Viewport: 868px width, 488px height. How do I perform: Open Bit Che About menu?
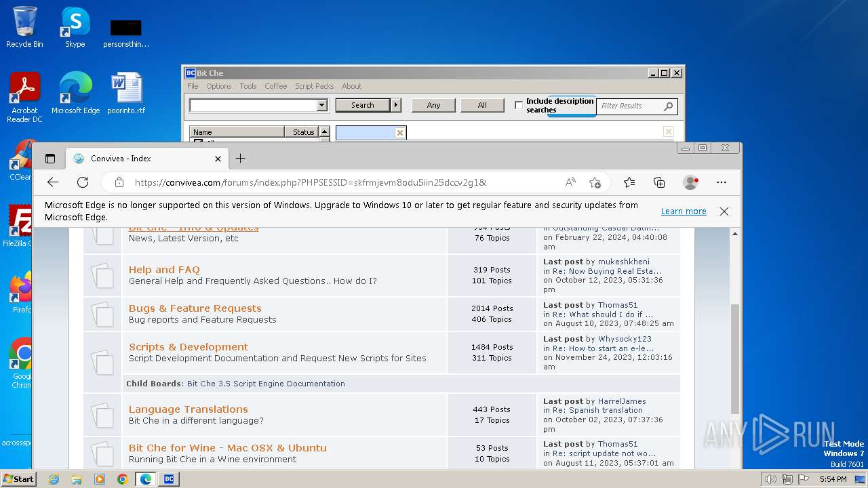[351, 86]
